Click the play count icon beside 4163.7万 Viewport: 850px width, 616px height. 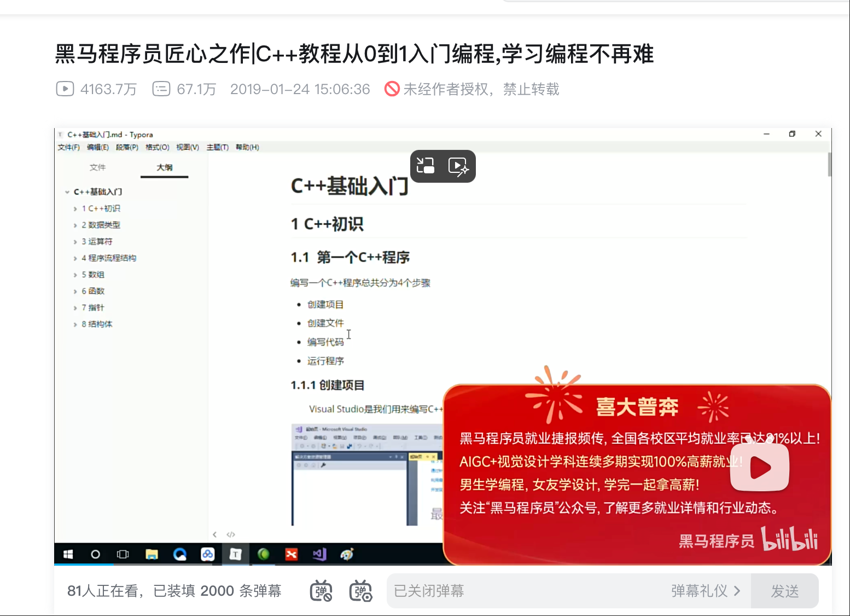point(65,89)
